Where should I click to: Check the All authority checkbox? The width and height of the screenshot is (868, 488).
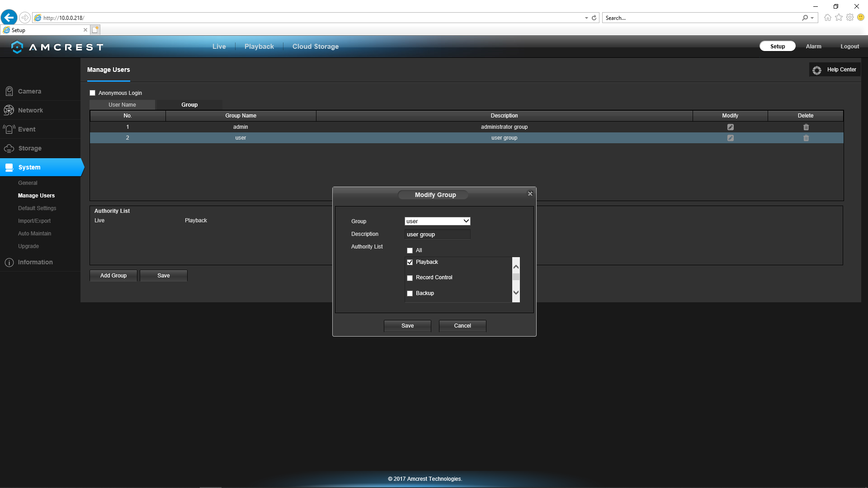410,251
